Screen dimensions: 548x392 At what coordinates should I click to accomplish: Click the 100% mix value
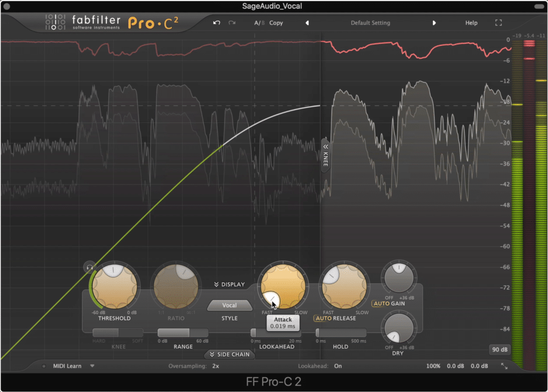[x=433, y=366]
